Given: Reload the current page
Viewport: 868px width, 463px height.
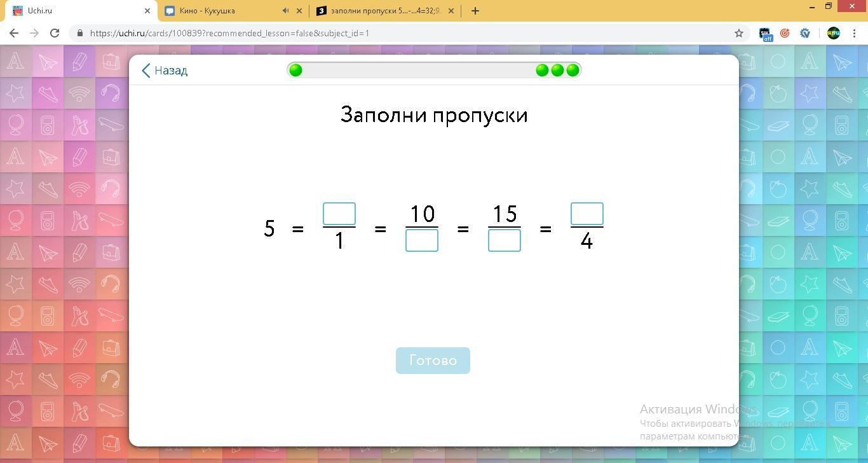Looking at the screenshot, I should tap(55, 33).
